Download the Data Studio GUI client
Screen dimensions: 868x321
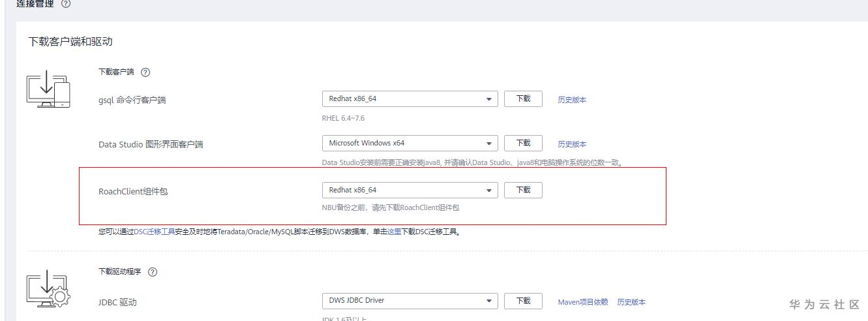tap(523, 144)
